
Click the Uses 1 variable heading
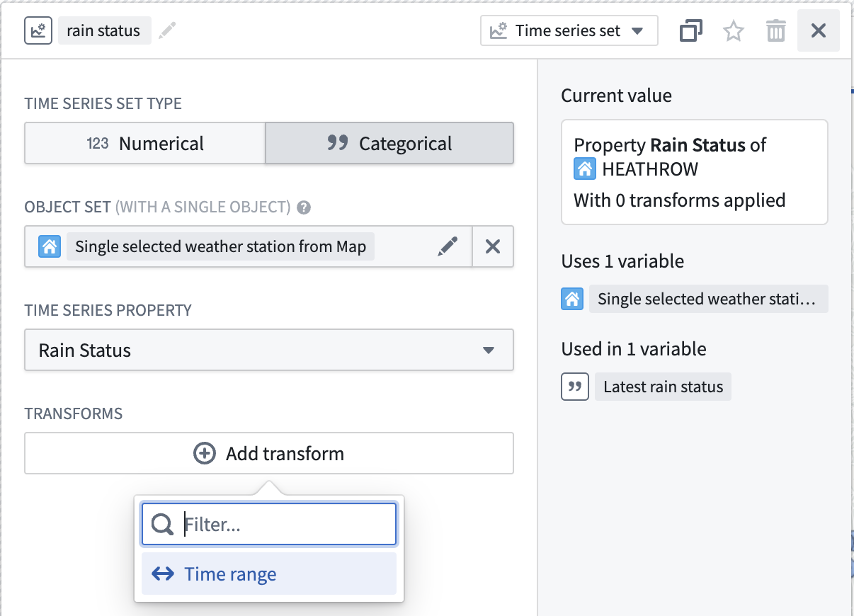pos(623,261)
